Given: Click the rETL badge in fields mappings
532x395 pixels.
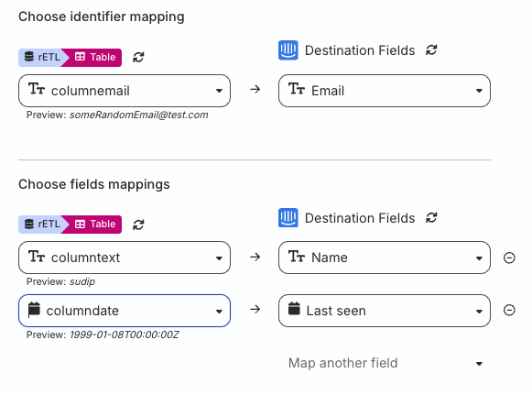Looking at the screenshot, I should pos(42,225).
